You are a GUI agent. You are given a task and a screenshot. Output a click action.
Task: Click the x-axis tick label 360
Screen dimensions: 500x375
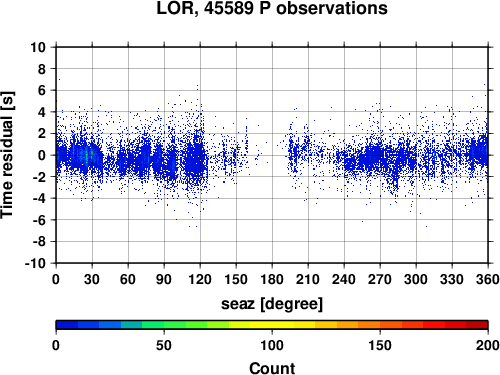point(488,279)
